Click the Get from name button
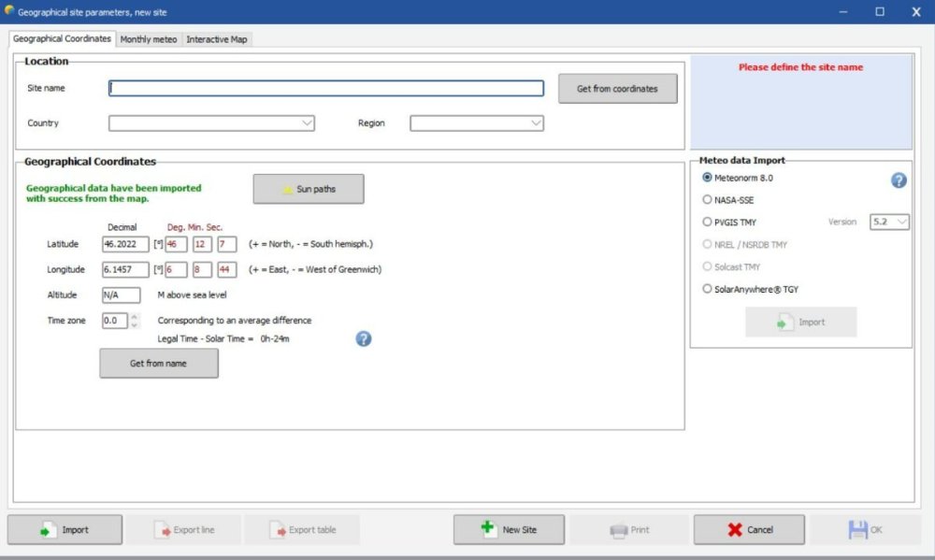This screenshot has width=935, height=560. tap(159, 364)
